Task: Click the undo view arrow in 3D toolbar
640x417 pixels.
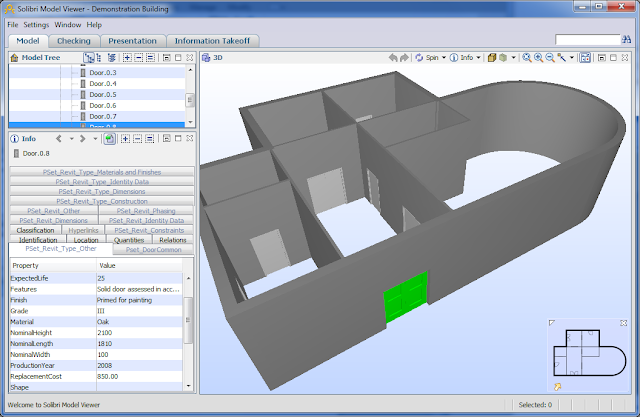Action: pos(393,58)
